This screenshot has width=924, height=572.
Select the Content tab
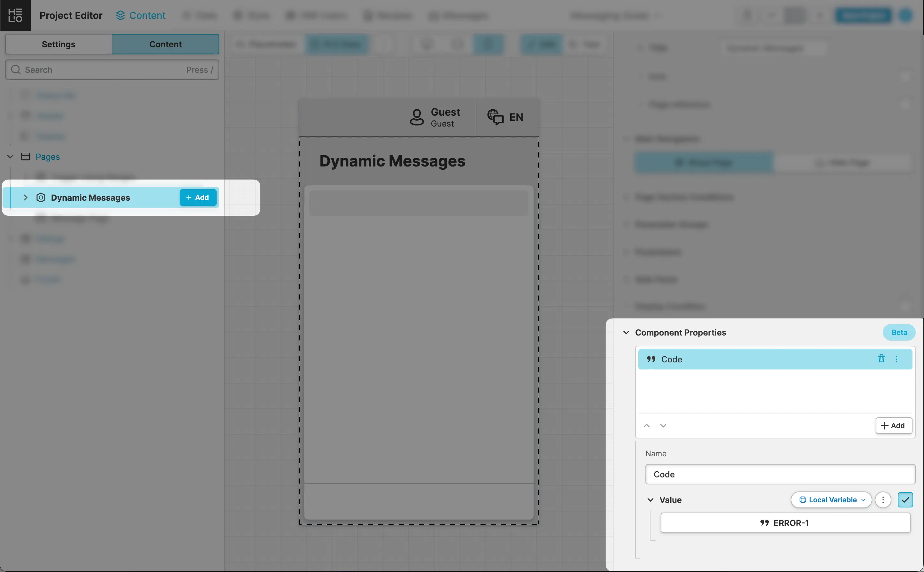coord(165,44)
